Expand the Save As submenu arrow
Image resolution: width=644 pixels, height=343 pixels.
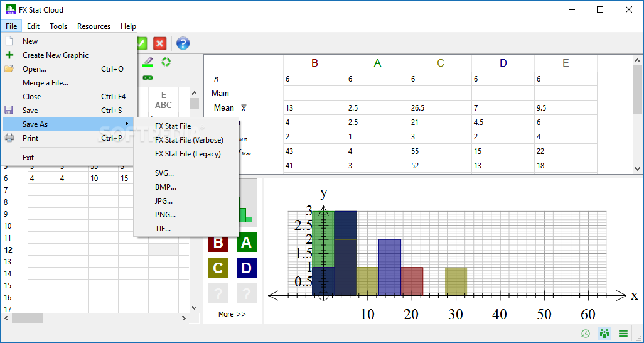point(127,124)
